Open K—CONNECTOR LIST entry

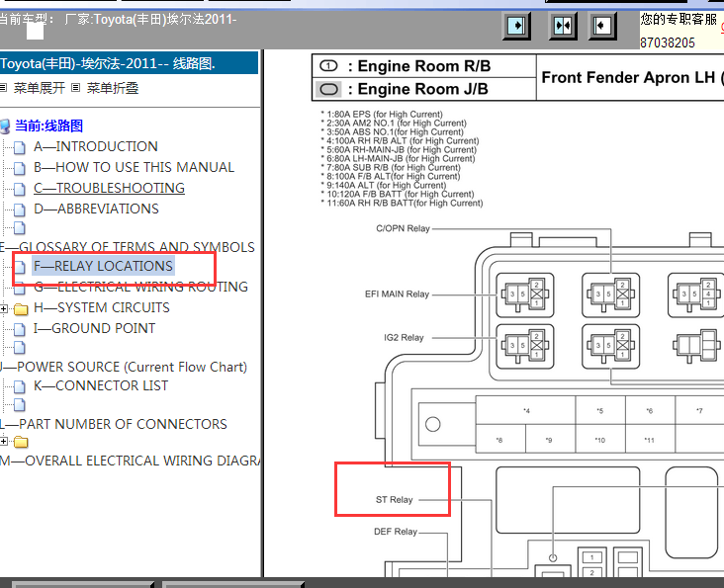[x=101, y=385]
